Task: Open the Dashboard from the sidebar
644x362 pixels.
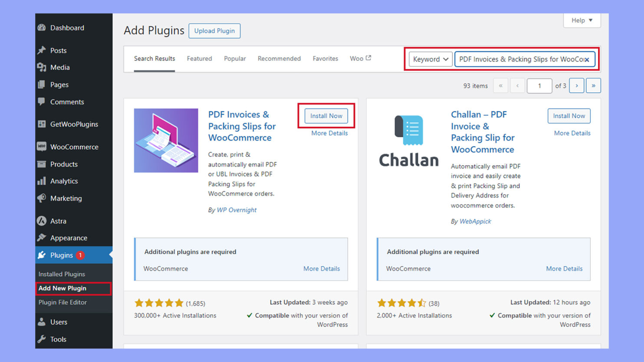Action: 42,27
